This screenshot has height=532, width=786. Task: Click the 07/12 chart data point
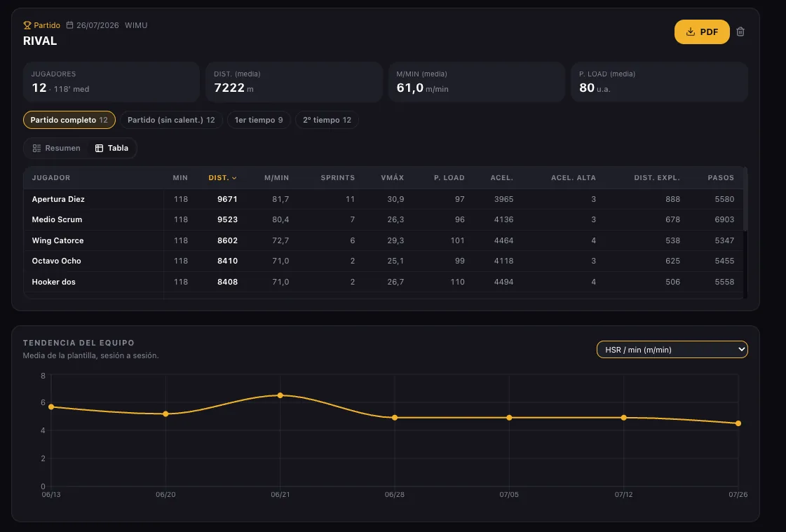pyautogui.click(x=623, y=417)
